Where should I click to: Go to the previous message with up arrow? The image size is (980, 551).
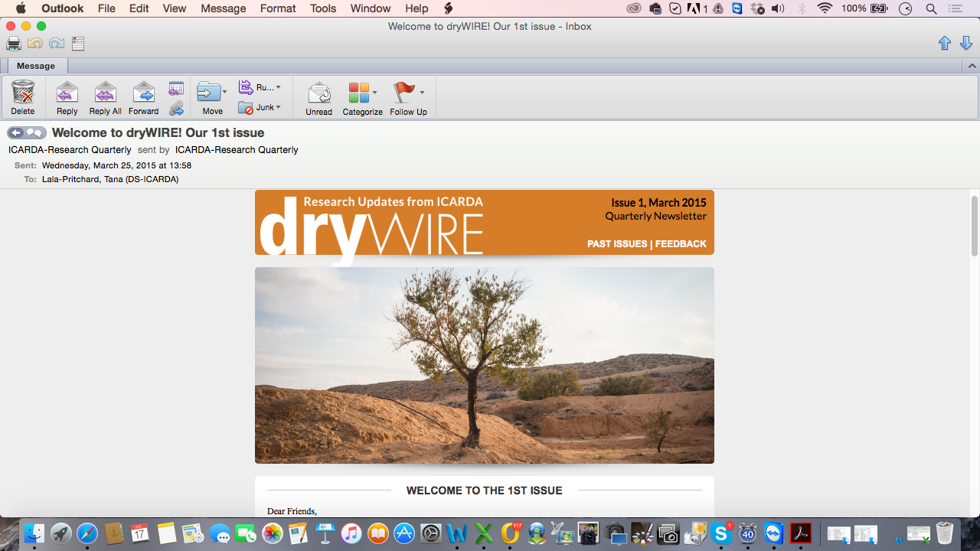tap(945, 44)
